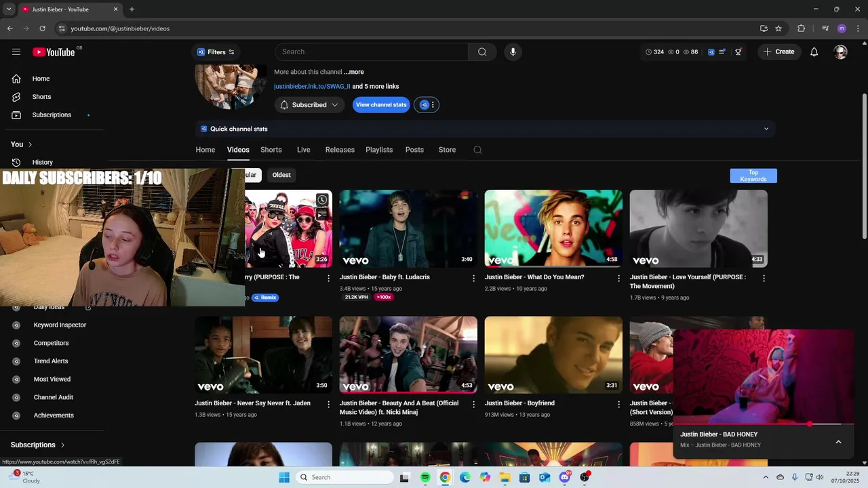Screen dimensions: 868x488
Task: Open Outlook from the taskbar
Action: 544,477
